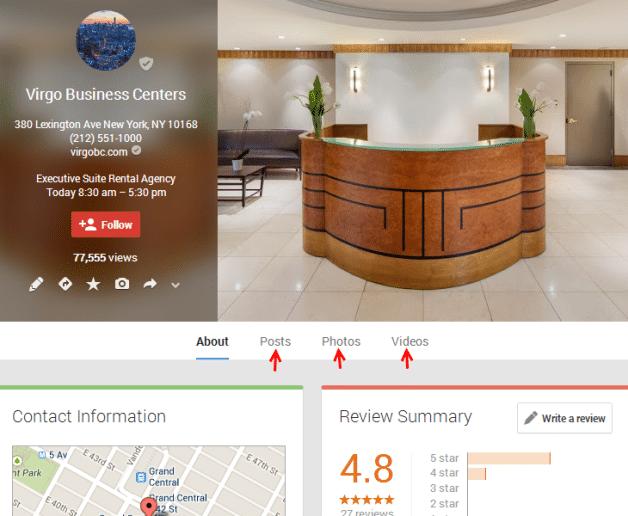Image resolution: width=628 pixels, height=516 pixels.
Task: Click the red map pin marker
Action: coord(149,506)
